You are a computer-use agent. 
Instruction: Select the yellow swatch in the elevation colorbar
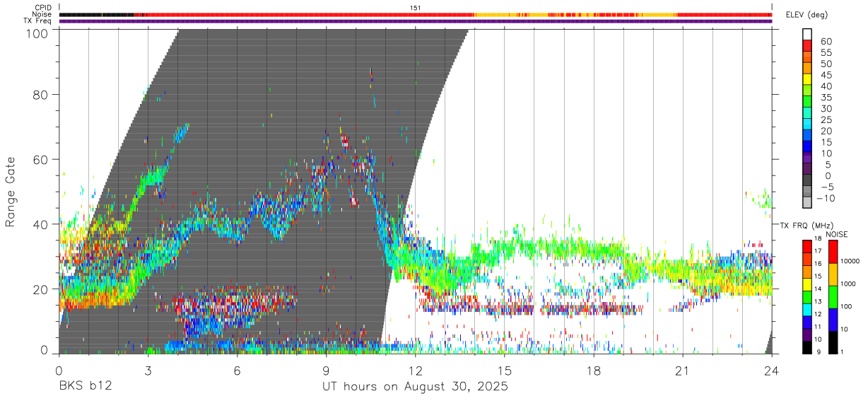click(x=808, y=79)
